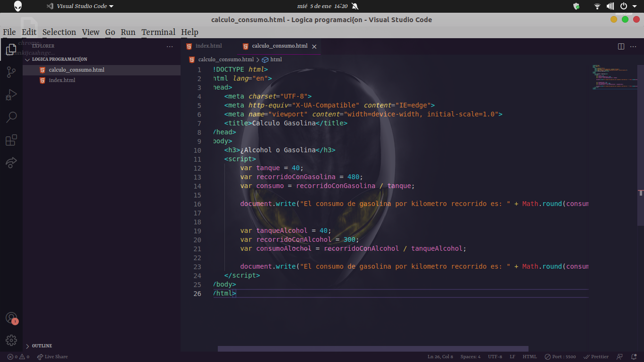Click the feedback icon in status bar

tap(620, 357)
